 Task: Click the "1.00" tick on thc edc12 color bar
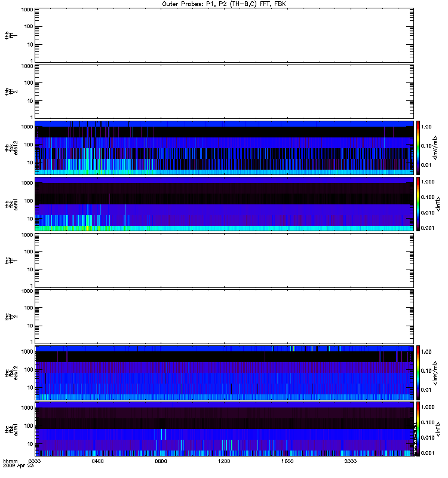(426, 352)
